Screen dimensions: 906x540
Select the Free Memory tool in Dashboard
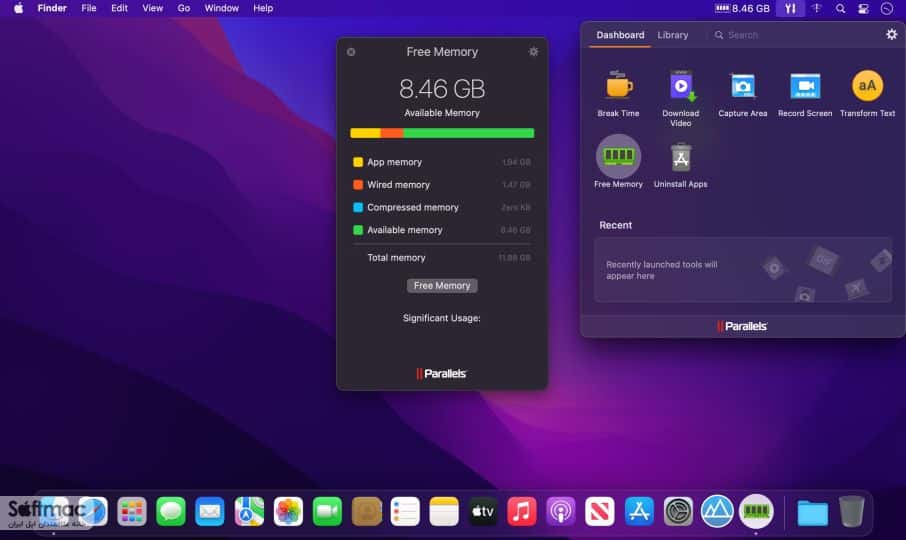point(618,162)
